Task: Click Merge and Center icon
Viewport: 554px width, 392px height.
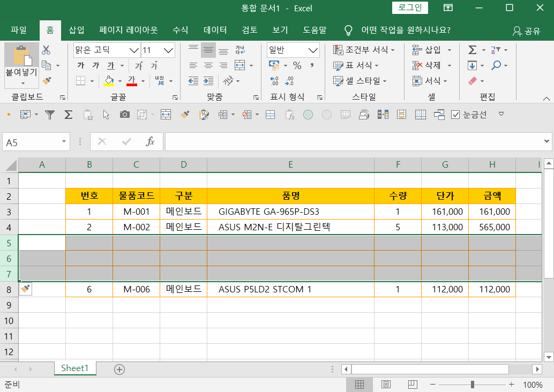Action: [x=240, y=65]
